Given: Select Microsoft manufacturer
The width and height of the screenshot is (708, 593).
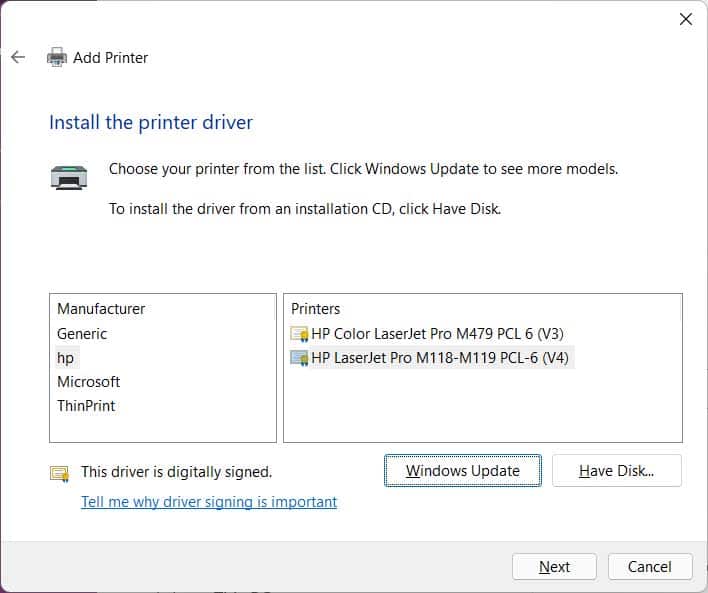Looking at the screenshot, I should 88,382.
